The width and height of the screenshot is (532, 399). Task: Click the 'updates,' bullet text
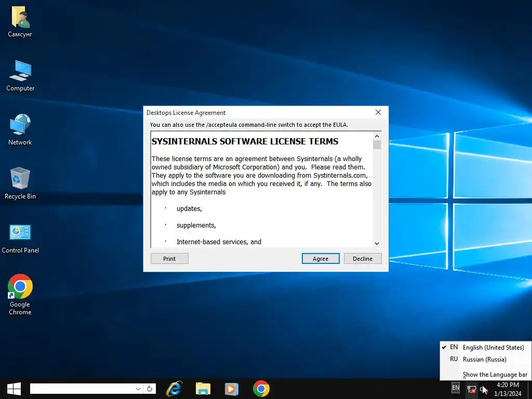189,209
